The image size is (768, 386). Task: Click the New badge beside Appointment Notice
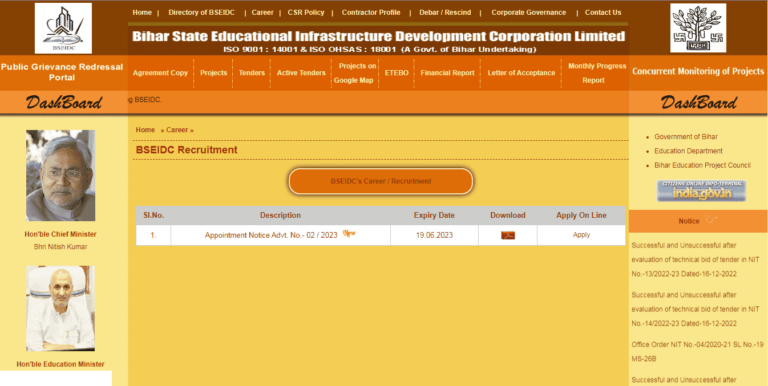(x=349, y=234)
